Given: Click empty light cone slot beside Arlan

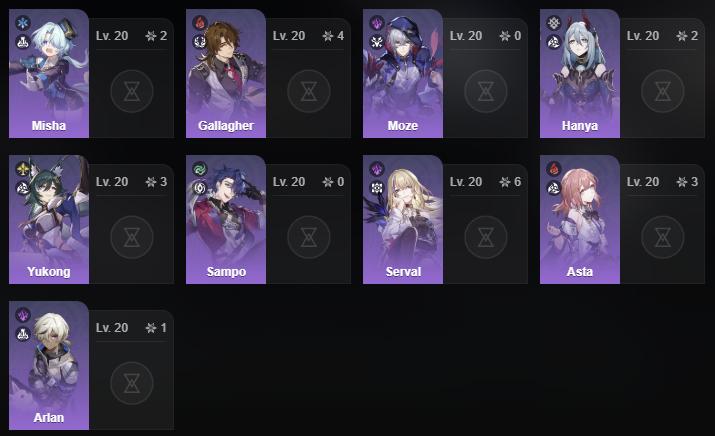Looking at the screenshot, I should (x=132, y=383).
